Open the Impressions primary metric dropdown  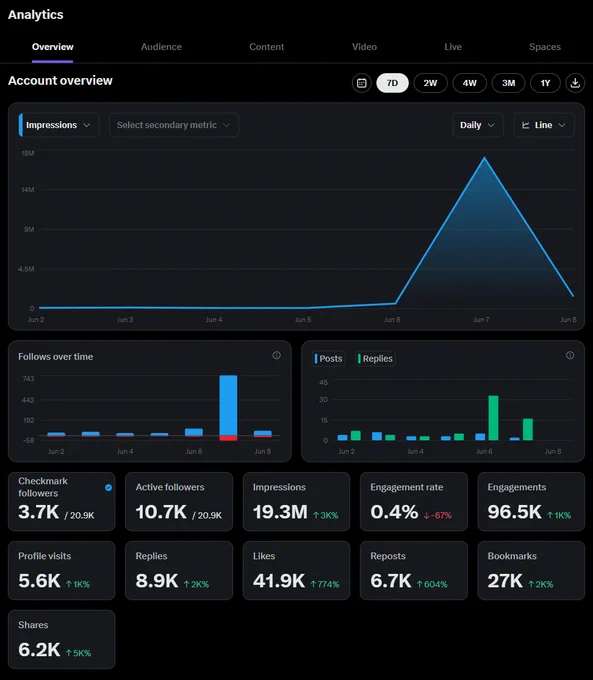[59, 125]
